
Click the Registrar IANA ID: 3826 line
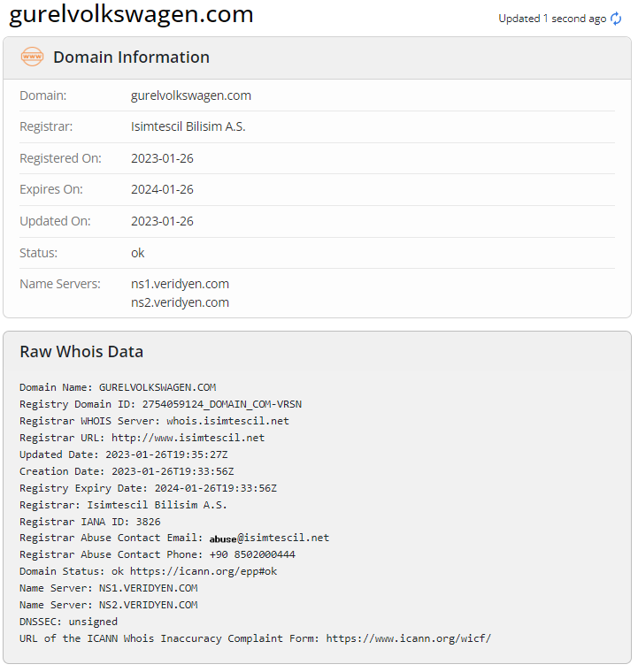90,522
